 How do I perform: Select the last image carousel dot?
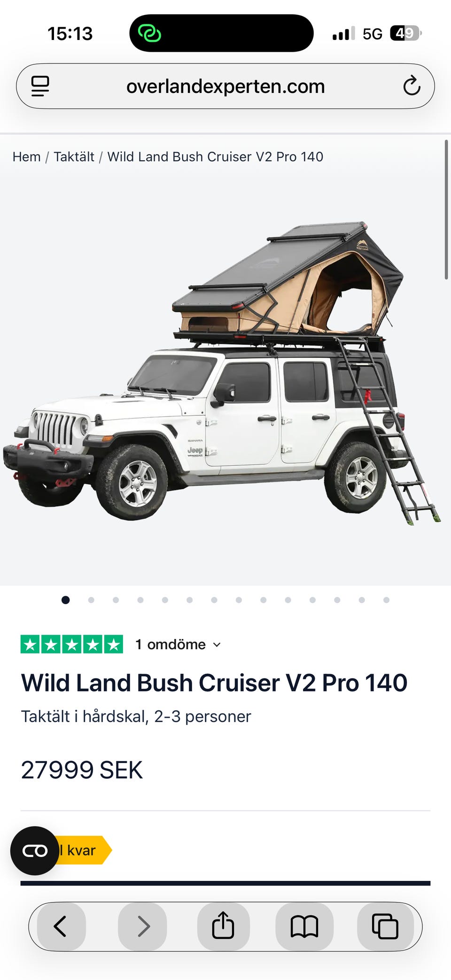coord(386,600)
